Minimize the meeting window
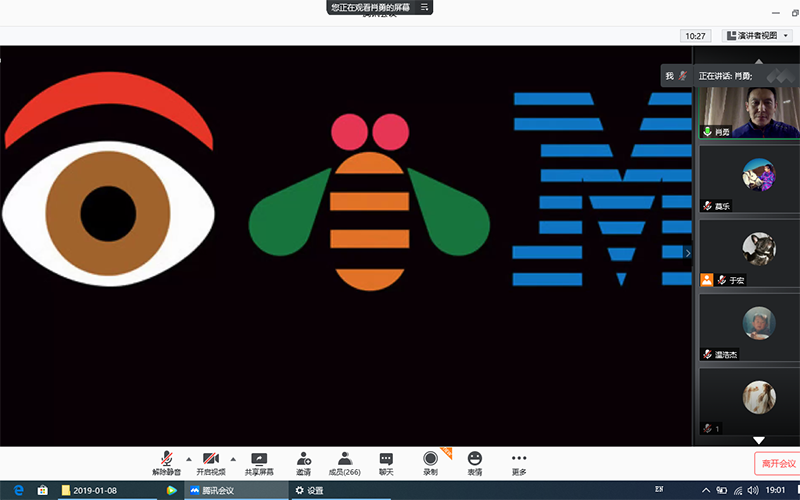This screenshot has width=800, height=500. (776, 13)
